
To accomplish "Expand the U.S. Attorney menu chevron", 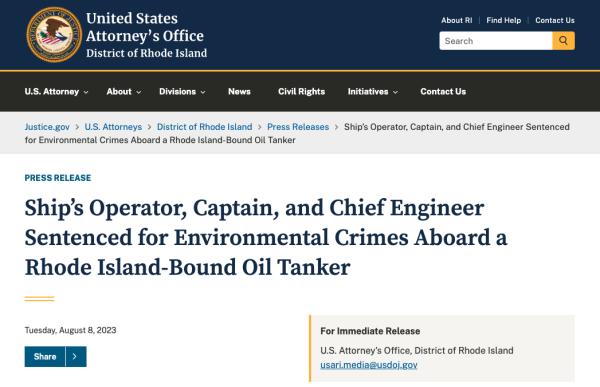I will click(86, 92).
